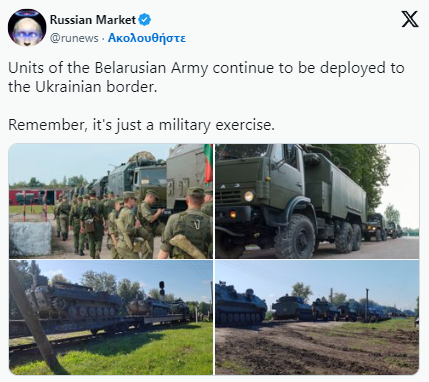429x382 pixels.
Task: Click the truck's large front wheel
Action: pos(295,236)
